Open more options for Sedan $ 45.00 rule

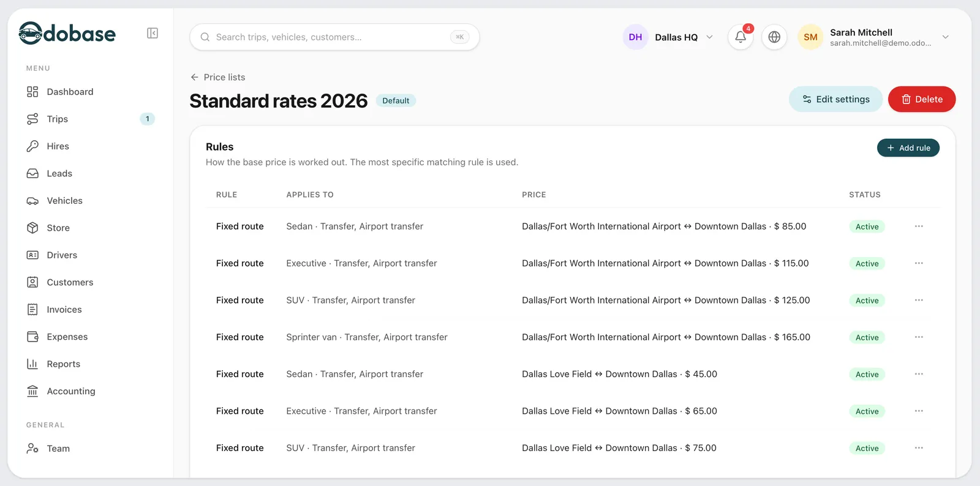[919, 374]
